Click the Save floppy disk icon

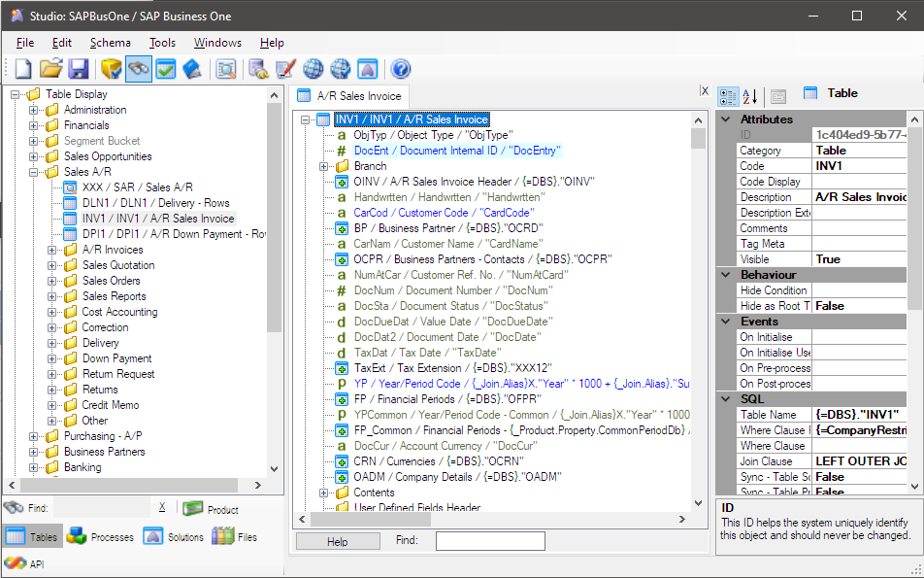[x=78, y=69]
